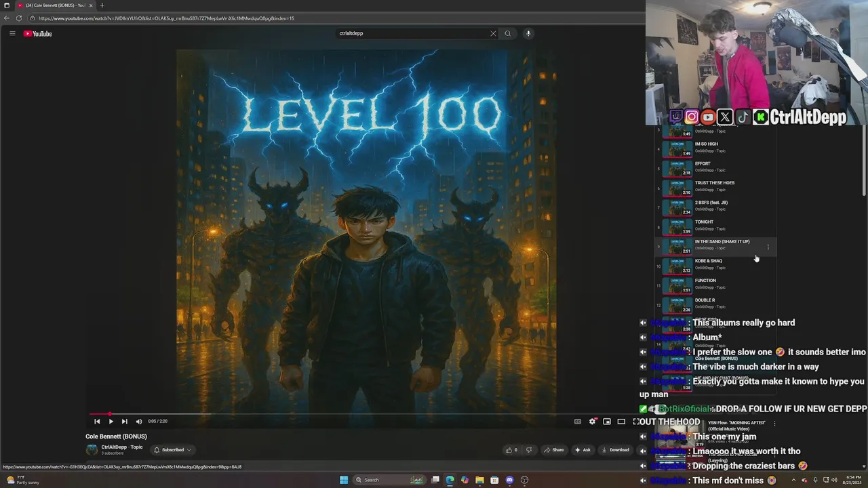Open File Explorer from taskbar
The width and height of the screenshot is (868, 488).
(479, 480)
